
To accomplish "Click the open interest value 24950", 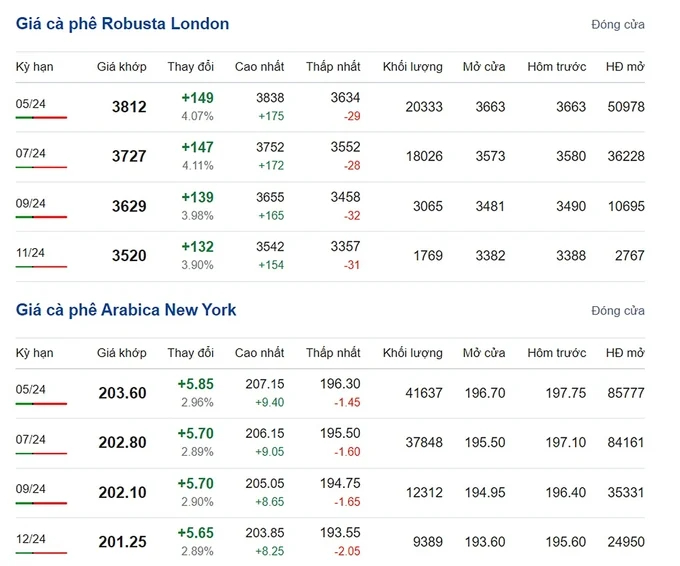I will point(626,542).
